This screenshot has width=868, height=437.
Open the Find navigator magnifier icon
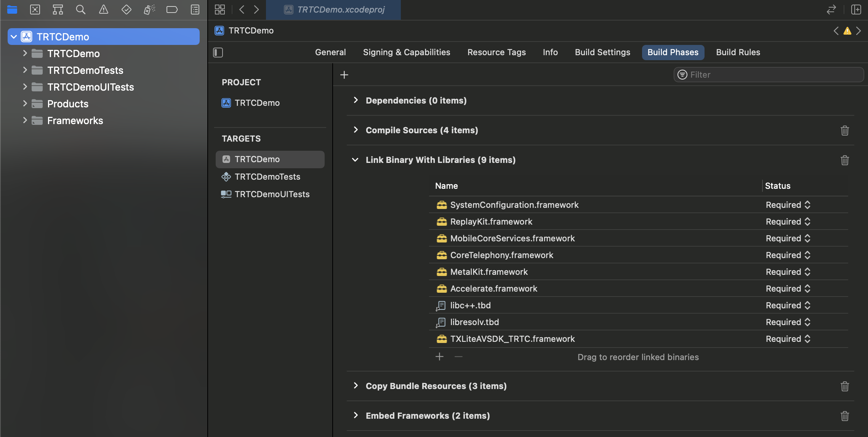pyautogui.click(x=80, y=10)
